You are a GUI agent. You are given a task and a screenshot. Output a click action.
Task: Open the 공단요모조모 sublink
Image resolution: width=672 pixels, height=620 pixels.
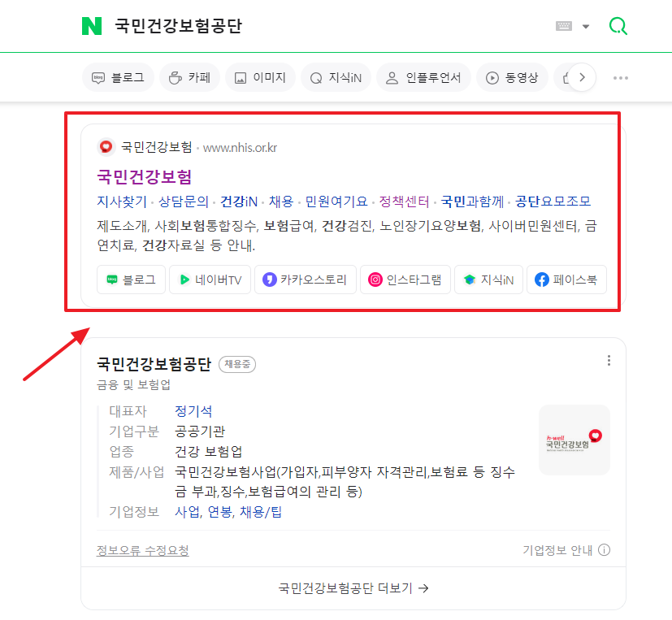coord(553,202)
